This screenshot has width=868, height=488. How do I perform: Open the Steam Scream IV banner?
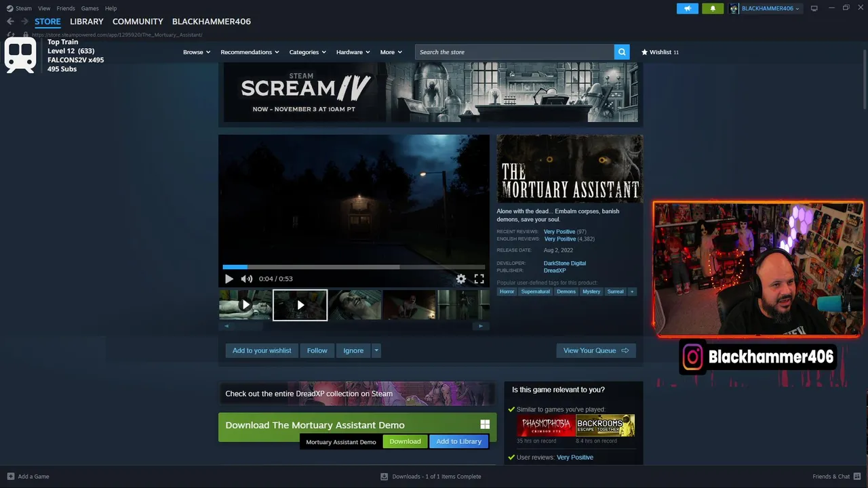[x=431, y=92]
